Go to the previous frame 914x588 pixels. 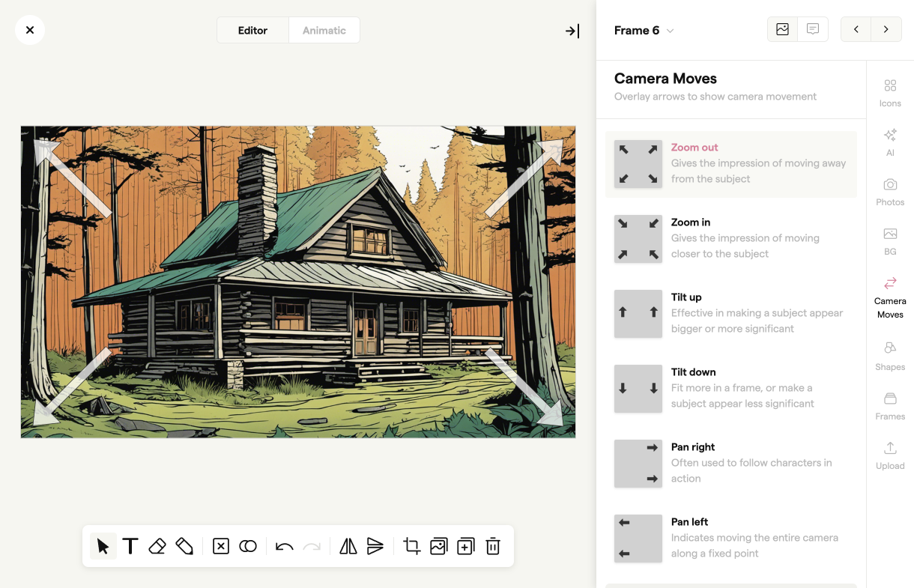click(x=856, y=30)
